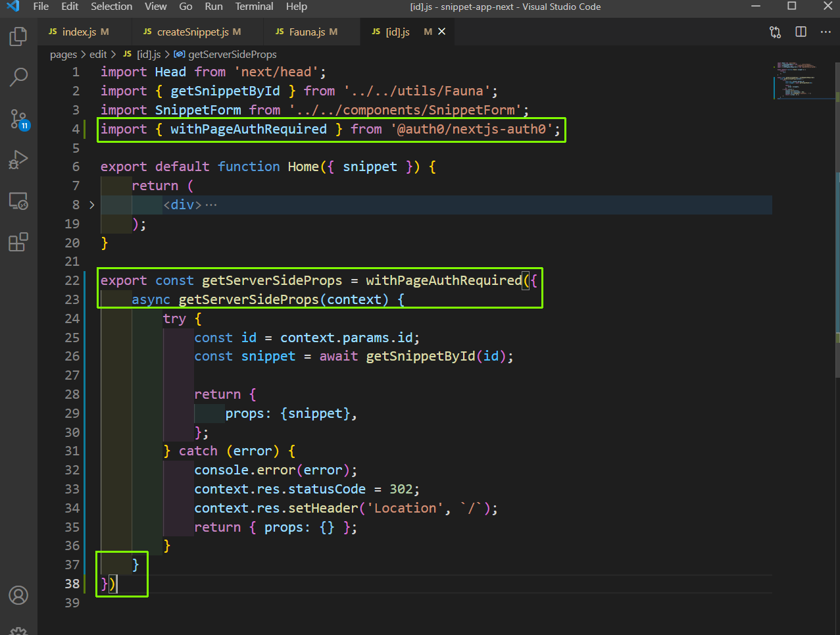Click getSnippetById(id) call on line 26
This screenshot has height=635, width=840.
coord(436,356)
